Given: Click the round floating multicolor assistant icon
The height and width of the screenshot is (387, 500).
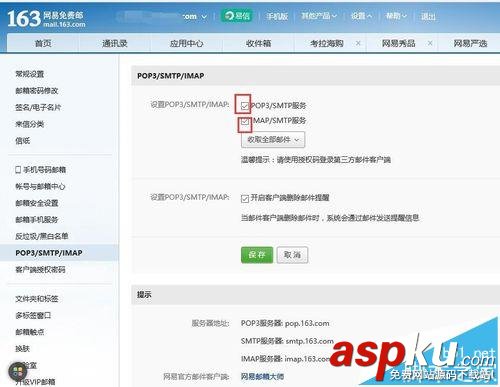Looking at the screenshot, I should point(17,372).
